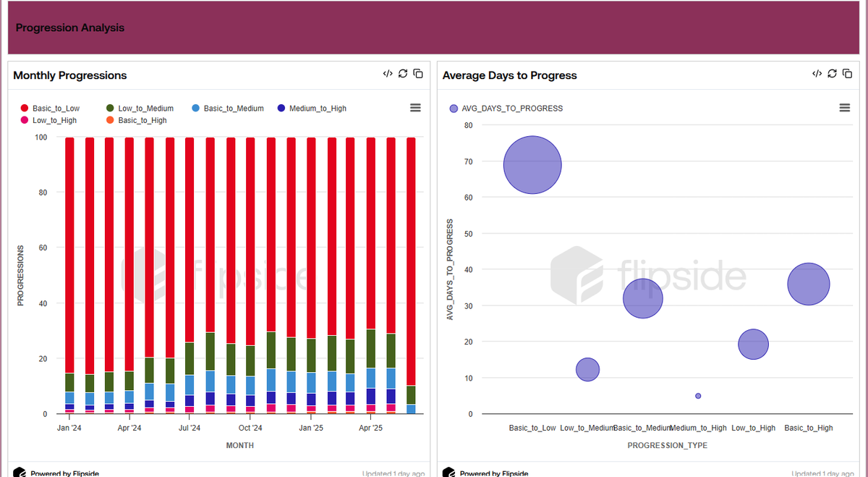Image resolution: width=868 pixels, height=477 pixels.
Task: Toggle Basic_to_Low legend series
Action: click(50, 109)
